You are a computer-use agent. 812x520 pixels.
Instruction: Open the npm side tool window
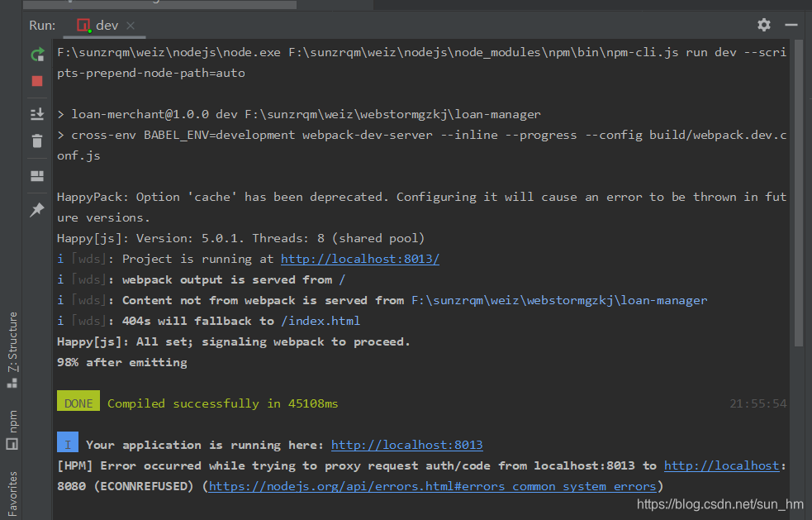12,429
